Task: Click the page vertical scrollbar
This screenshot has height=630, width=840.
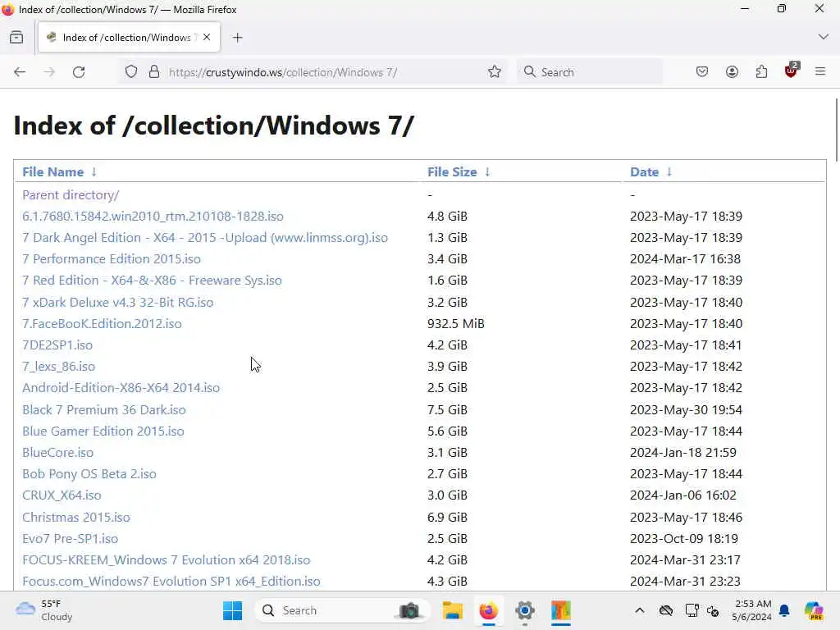Action: (x=836, y=129)
